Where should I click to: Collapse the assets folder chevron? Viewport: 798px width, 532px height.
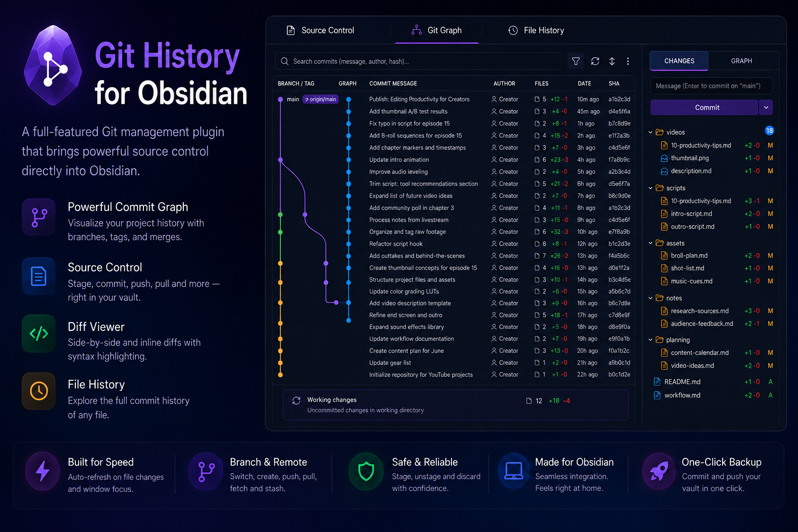(x=650, y=243)
